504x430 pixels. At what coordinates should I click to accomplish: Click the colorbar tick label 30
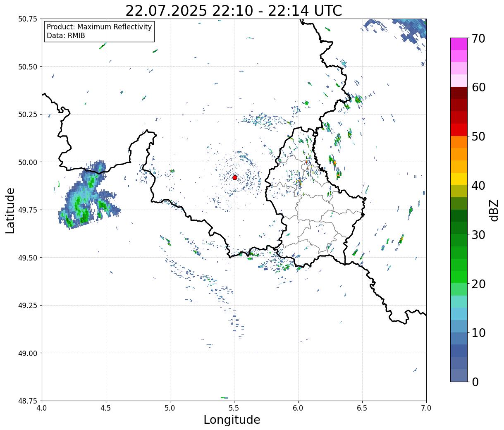(478, 234)
